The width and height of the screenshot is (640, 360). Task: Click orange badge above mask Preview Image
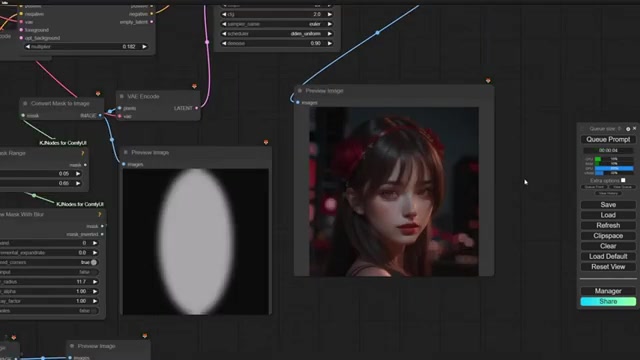click(266, 142)
